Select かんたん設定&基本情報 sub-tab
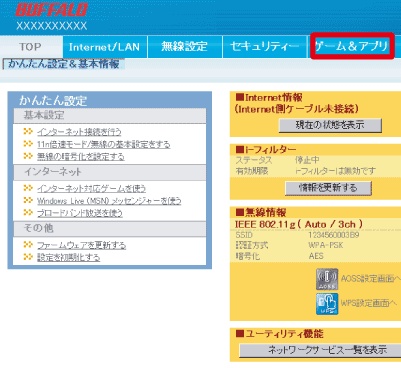Viewport: 401px width, 368px height. click(x=64, y=64)
